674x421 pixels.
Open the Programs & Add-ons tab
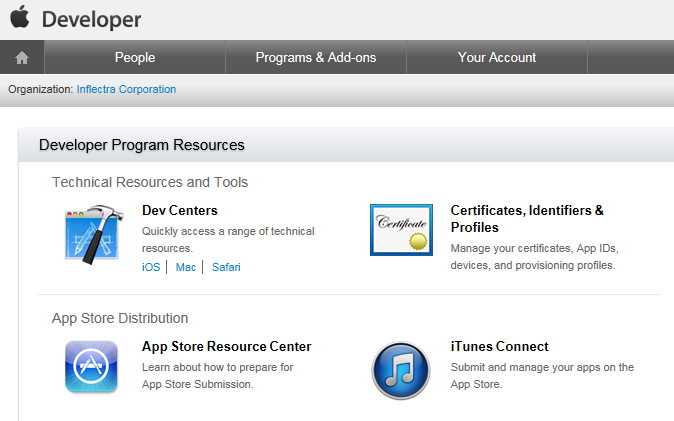pyautogui.click(x=316, y=57)
